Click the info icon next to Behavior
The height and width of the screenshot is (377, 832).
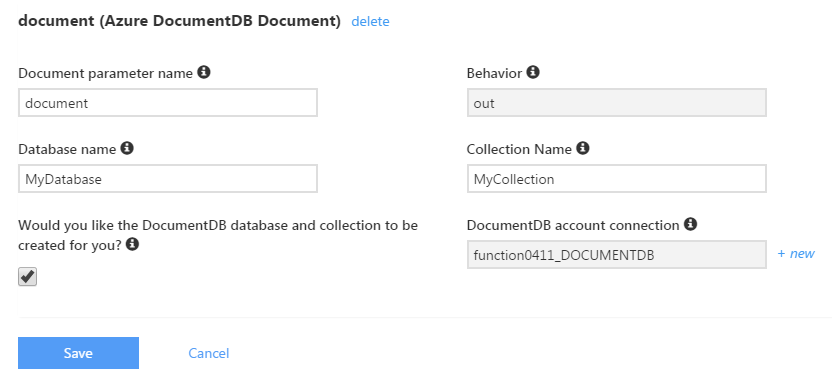point(533,72)
